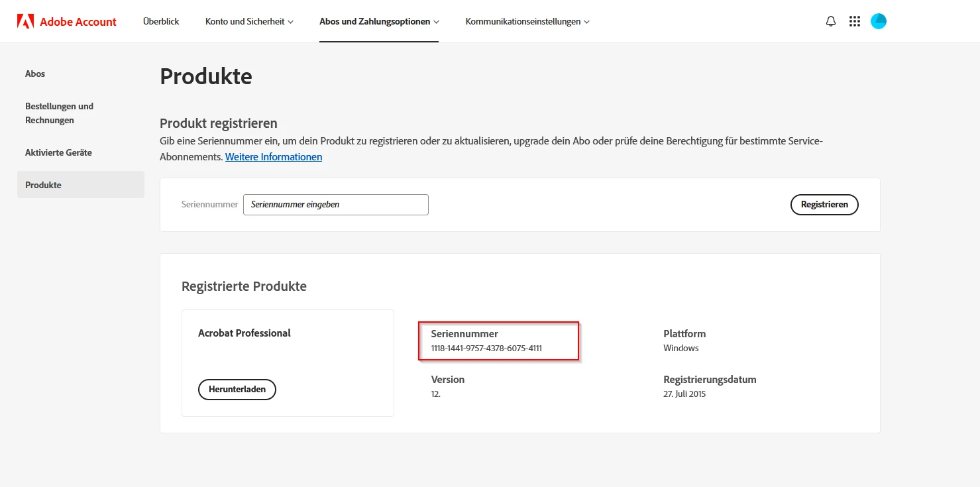Open the apps grid icon
The width and height of the screenshot is (980, 487).
click(855, 21)
